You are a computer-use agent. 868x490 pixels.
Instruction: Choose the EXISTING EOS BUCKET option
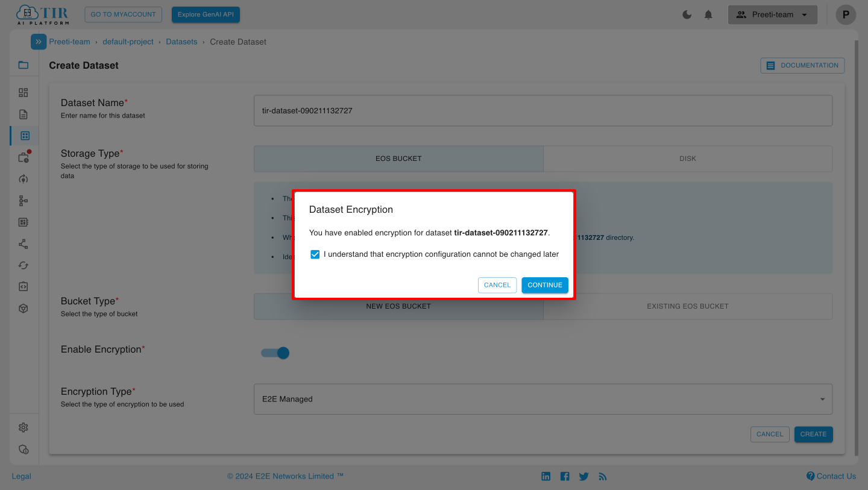coord(688,306)
